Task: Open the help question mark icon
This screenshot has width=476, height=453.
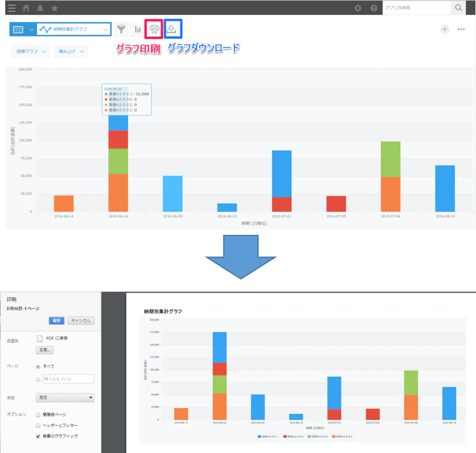Action: [x=374, y=8]
